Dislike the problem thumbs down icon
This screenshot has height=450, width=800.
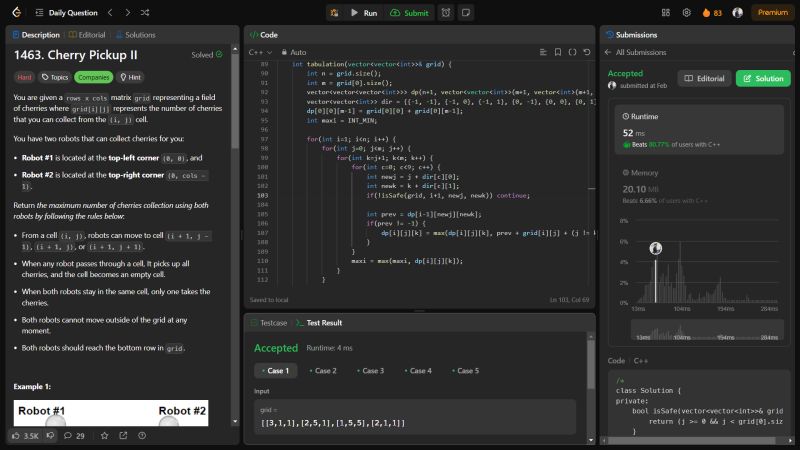pyautogui.click(x=50, y=435)
